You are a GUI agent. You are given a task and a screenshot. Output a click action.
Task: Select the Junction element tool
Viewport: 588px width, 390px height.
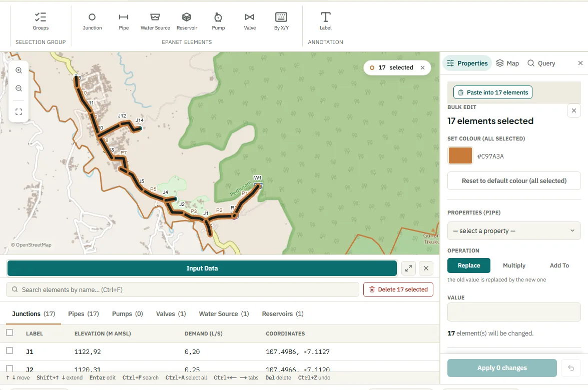[92, 21]
